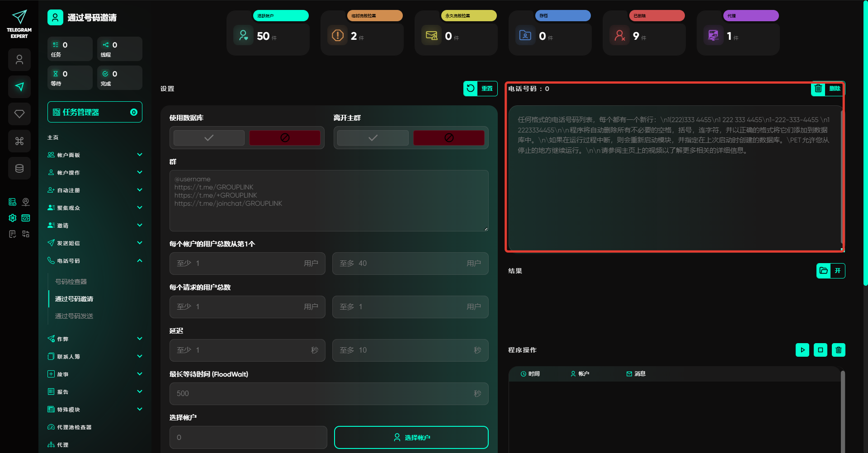This screenshot has width=868, height=453.
Task: Click the paper plane icon in left sidebar
Action: pyautogui.click(x=19, y=87)
